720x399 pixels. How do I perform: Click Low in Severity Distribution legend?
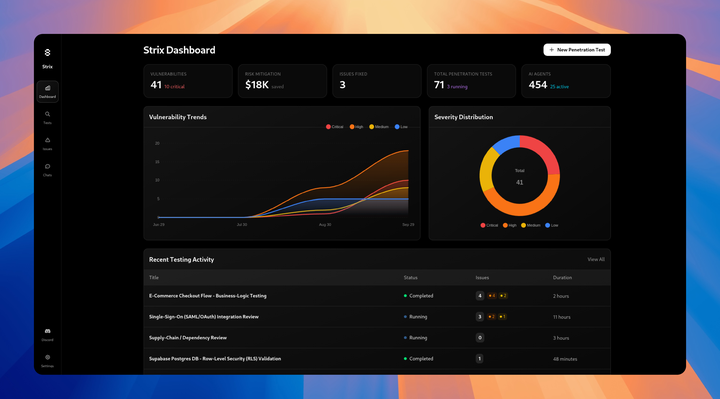552,225
